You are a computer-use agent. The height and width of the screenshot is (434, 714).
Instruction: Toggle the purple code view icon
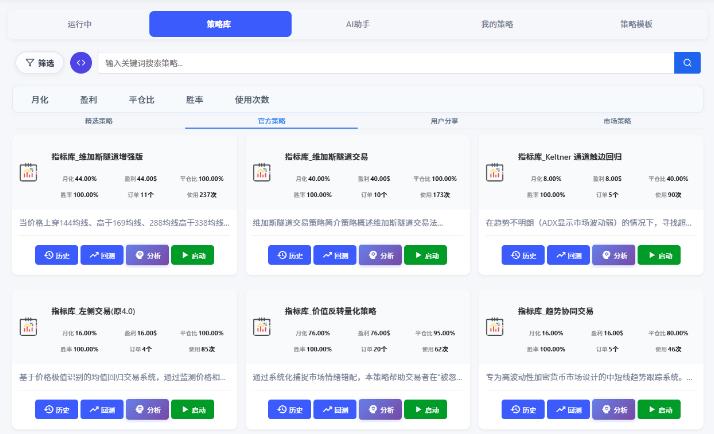pos(81,63)
